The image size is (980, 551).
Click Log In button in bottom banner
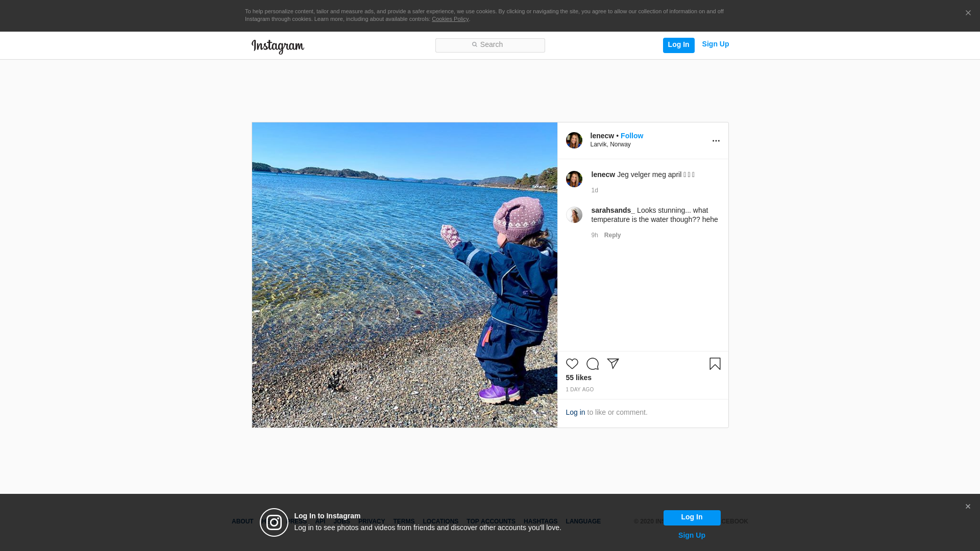click(x=692, y=517)
